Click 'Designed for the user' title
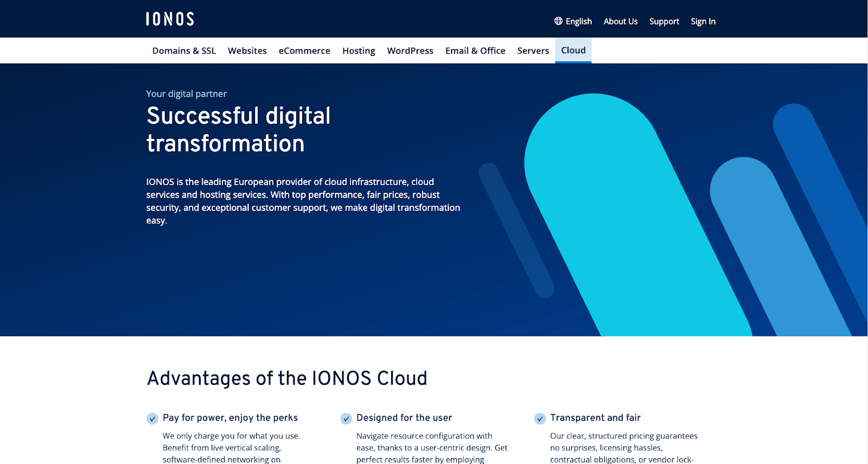868x464 pixels. (404, 418)
